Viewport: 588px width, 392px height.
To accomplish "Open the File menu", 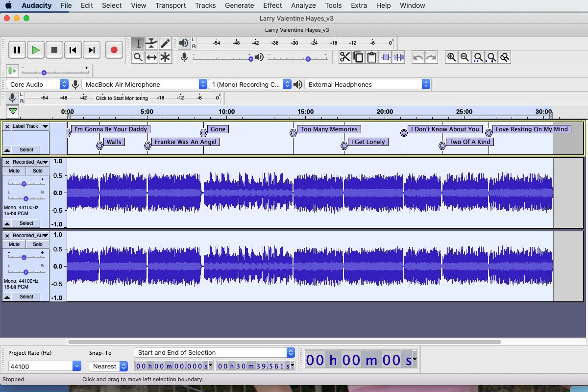I will pos(66,5).
